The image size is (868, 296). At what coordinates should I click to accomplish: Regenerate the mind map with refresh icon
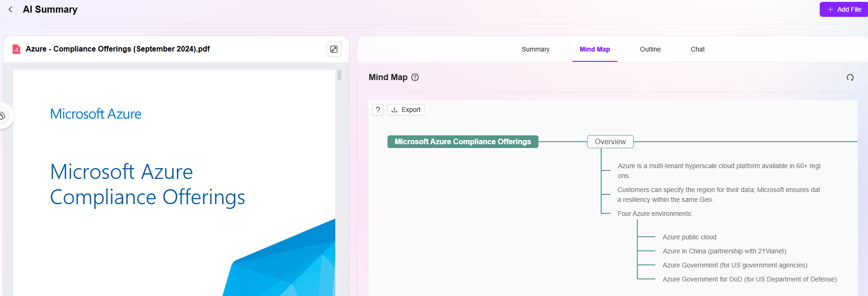[x=850, y=77]
